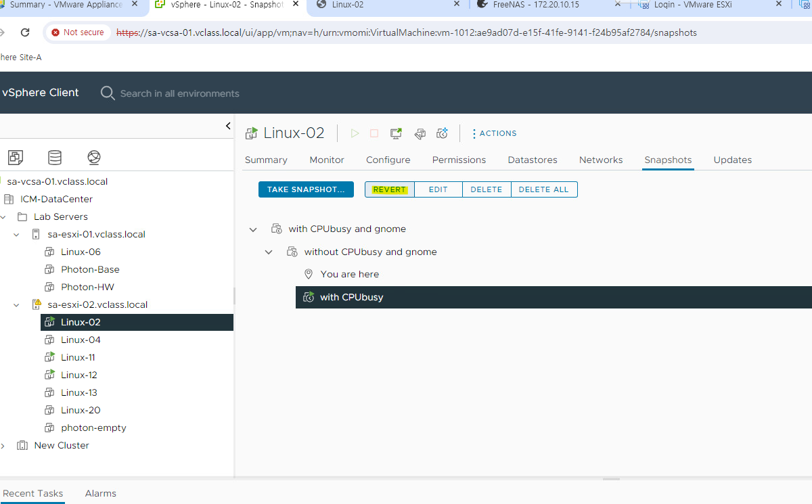
Task: Click the REVERT button
Action: click(390, 189)
